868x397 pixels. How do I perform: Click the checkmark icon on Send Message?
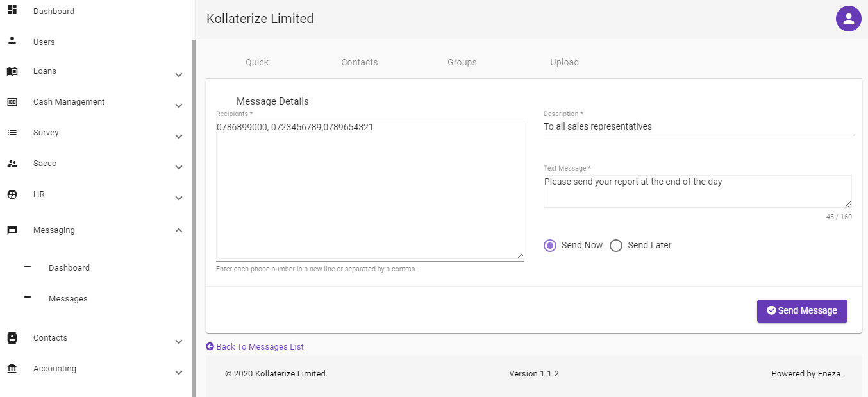tap(772, 310)
